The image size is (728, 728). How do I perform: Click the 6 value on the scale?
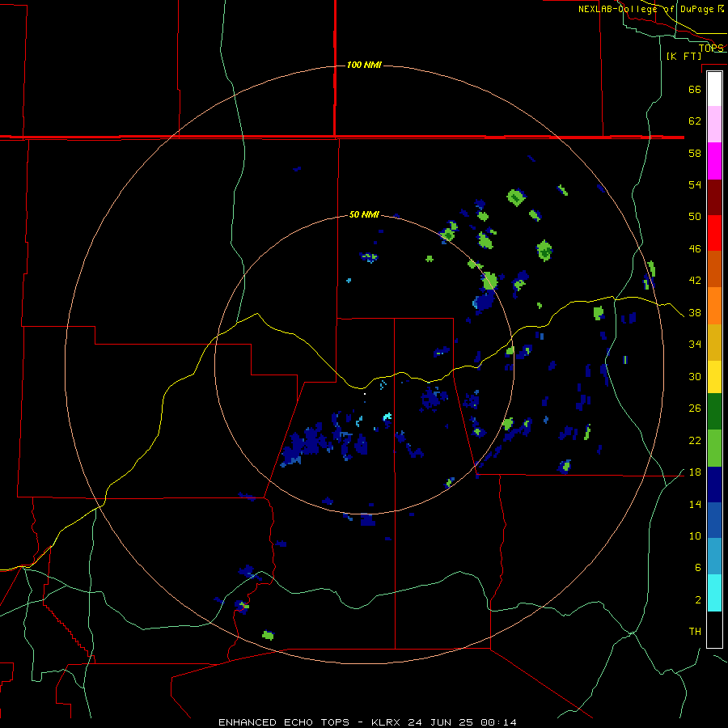tap(698, 568)
